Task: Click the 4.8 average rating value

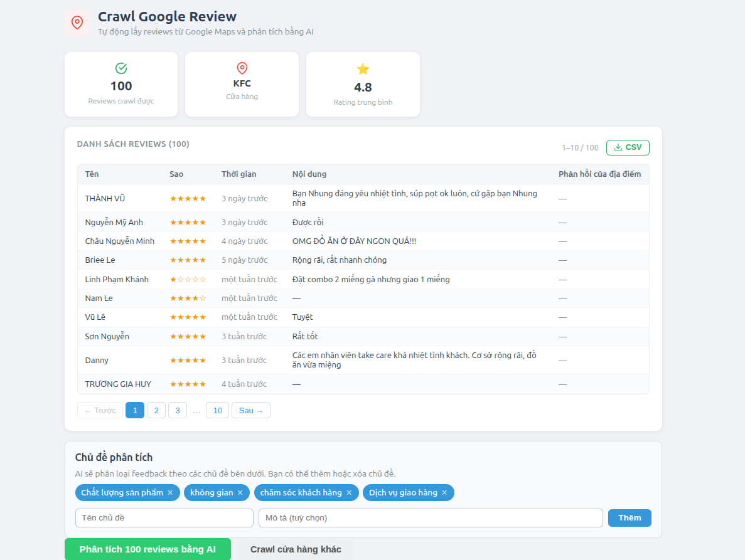Action: pyautogui.click(x=363, y=87)
